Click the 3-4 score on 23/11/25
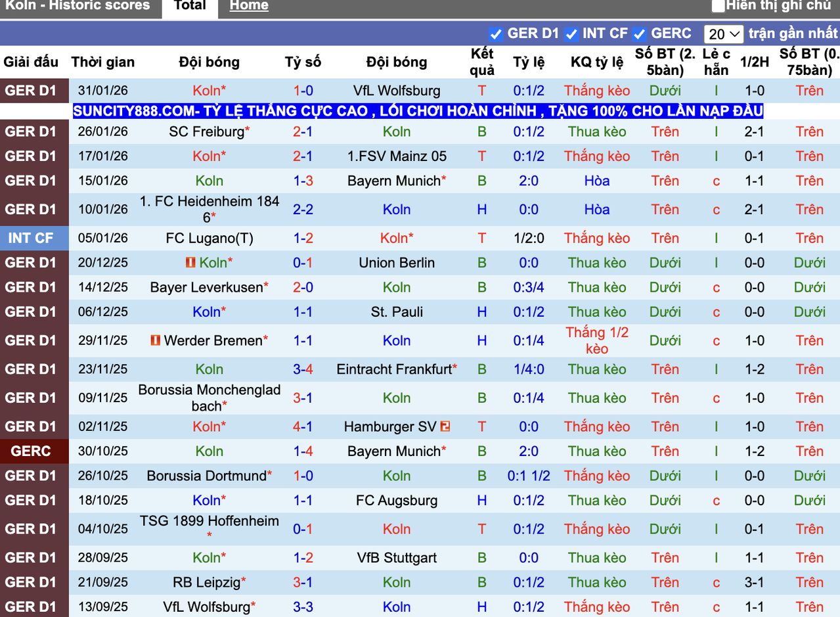The width and height of the screenshot is (840, 617). 303,369
